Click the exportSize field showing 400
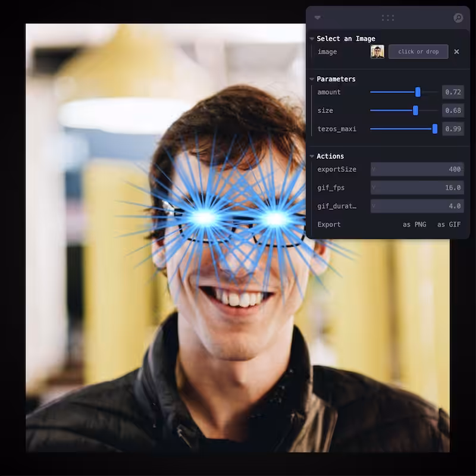The height and width of the screenshot is (476, 476). (417, 169)
